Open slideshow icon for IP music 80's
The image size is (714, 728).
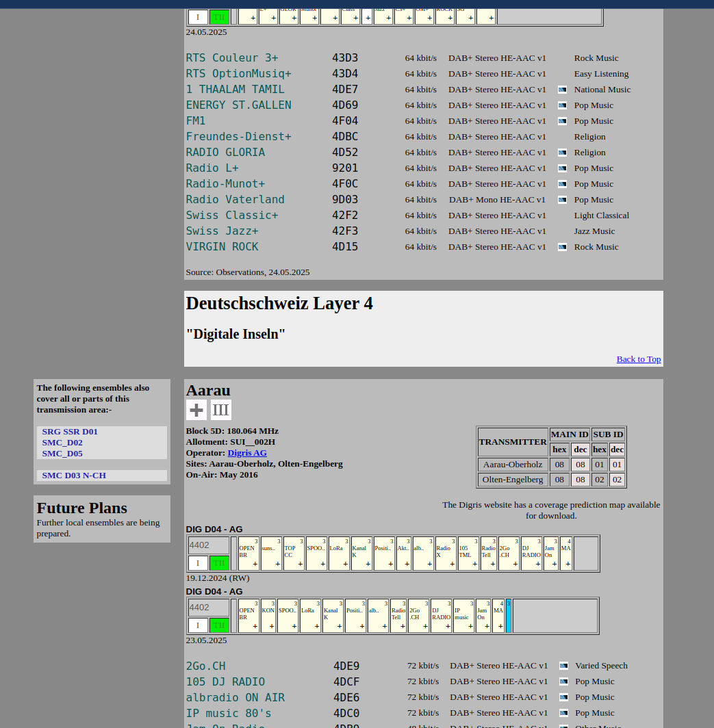click(563, 713)
